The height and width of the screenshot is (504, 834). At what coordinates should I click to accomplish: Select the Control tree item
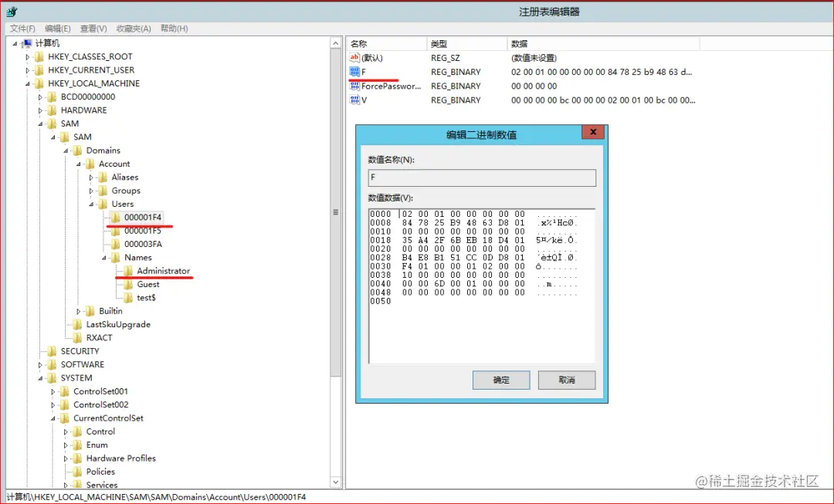(100, 431)
